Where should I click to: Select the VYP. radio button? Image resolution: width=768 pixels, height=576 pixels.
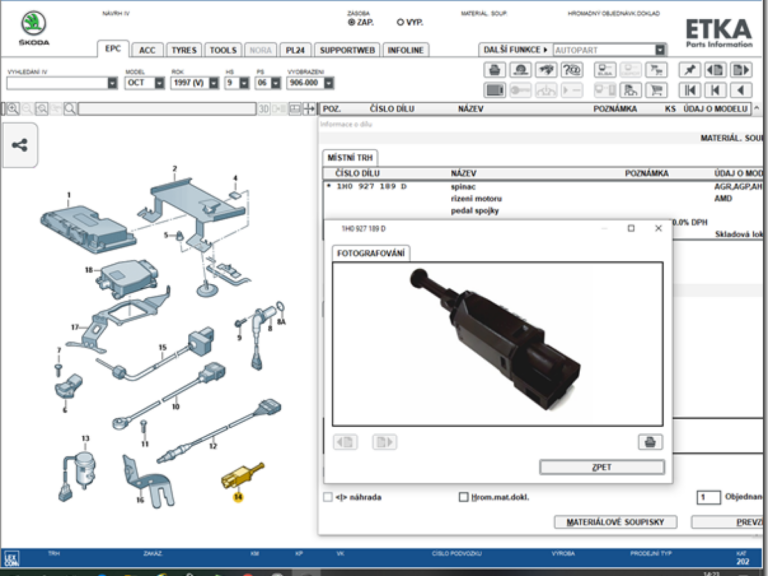pyautogui.click(x=401, y=21)
